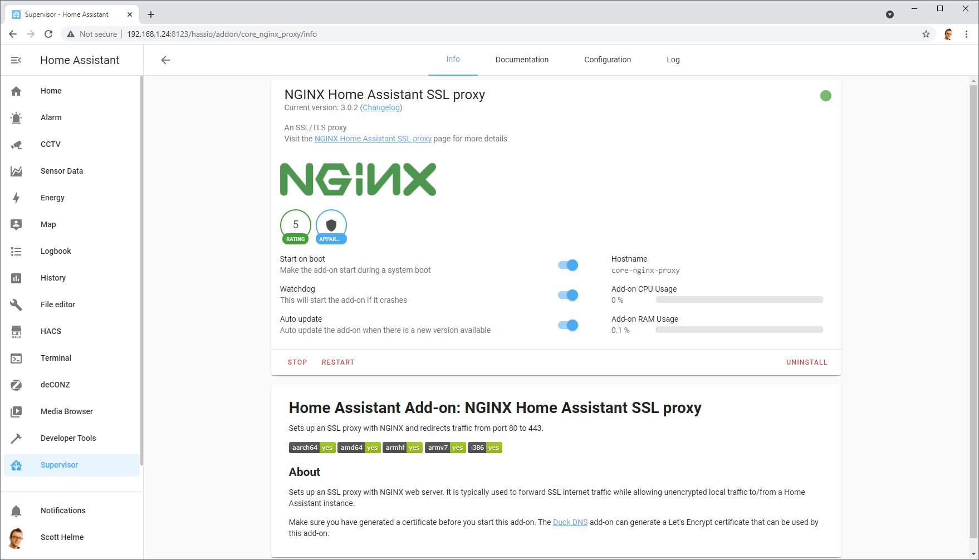Switch to the Documentation tab
The image size is (979, 560).
[522, 60]
